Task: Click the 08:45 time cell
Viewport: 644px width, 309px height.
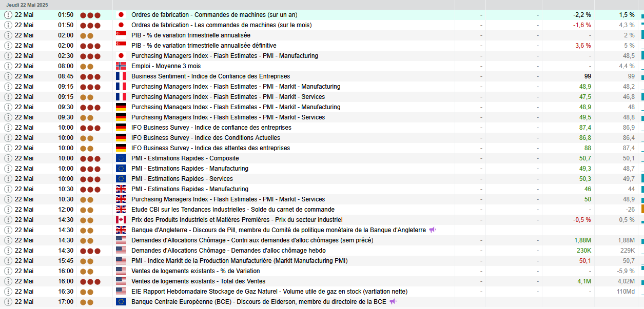Action: point(66,76)
